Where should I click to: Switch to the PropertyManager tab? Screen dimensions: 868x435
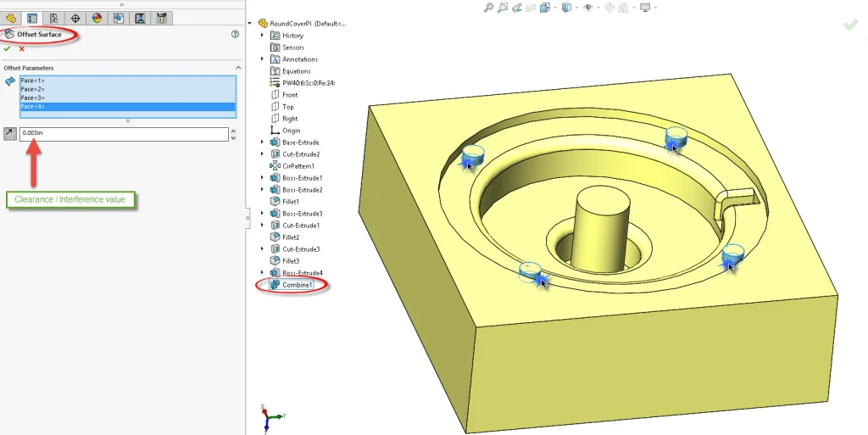32,18
